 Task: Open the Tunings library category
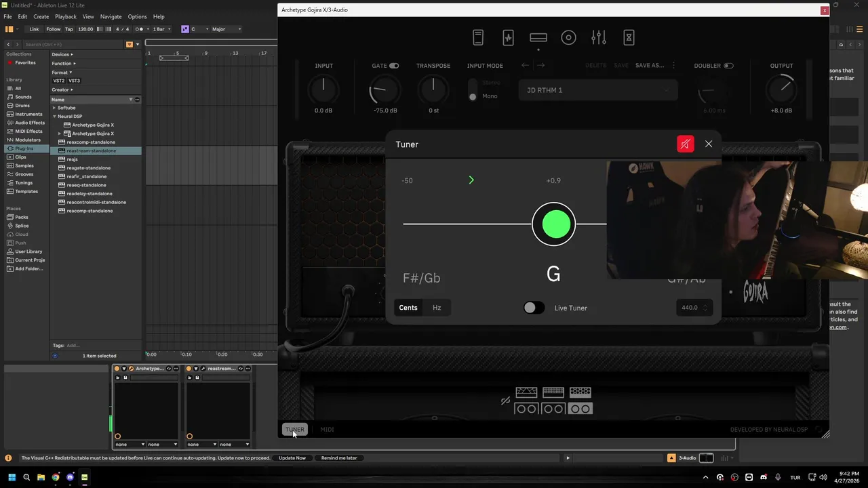(x=24, y=183)
